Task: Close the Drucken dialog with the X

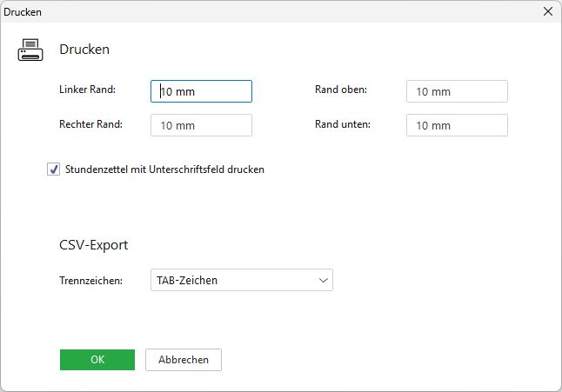Action: point(547,12)
